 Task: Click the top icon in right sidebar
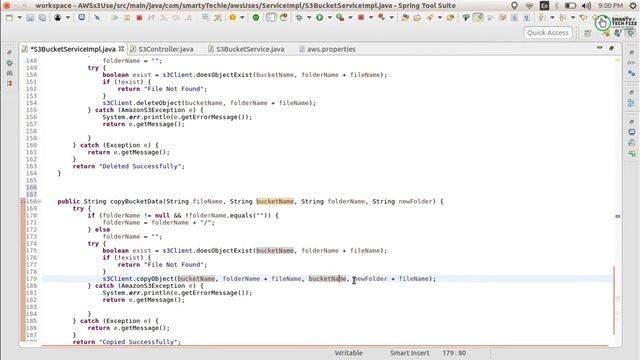[631, 52]
